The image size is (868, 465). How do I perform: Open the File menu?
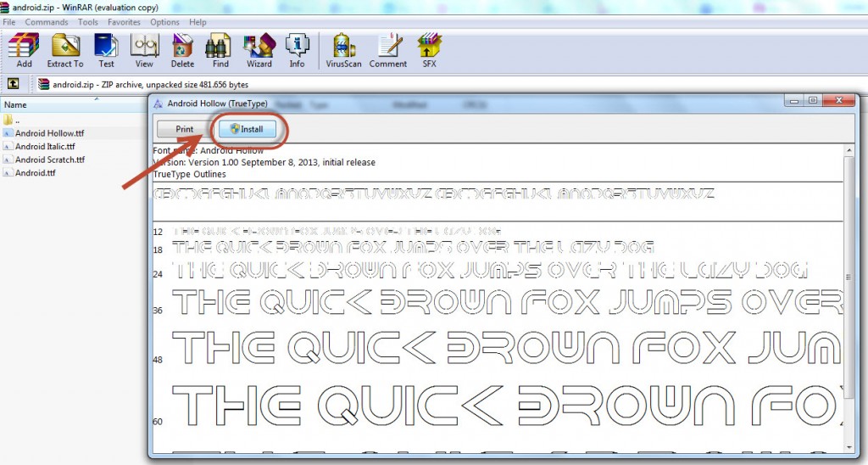coord(9,22)
